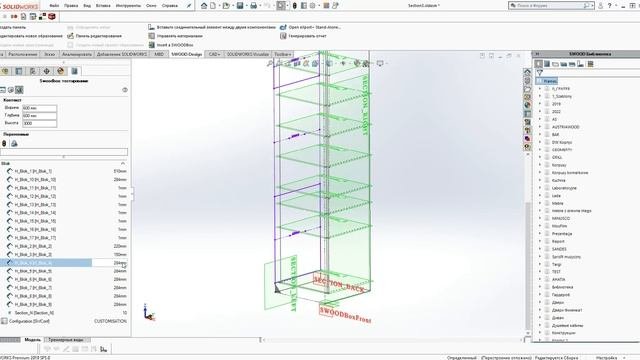Click the Rebuild traffic light icon
Viewport: 640px width, 360px height.
point(295,6)
